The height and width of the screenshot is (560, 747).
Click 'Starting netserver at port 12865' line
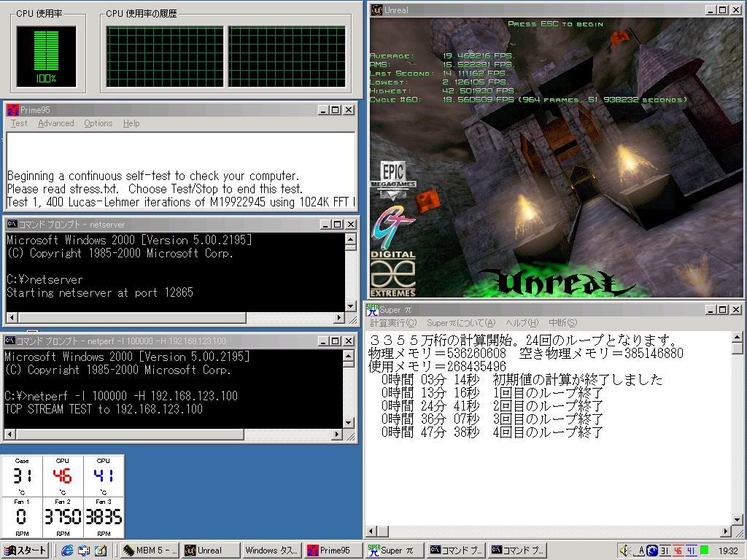99,292
